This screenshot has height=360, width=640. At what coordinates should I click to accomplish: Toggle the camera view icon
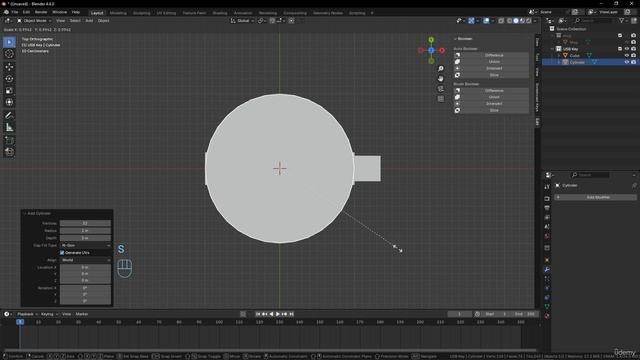click(441, 89)
